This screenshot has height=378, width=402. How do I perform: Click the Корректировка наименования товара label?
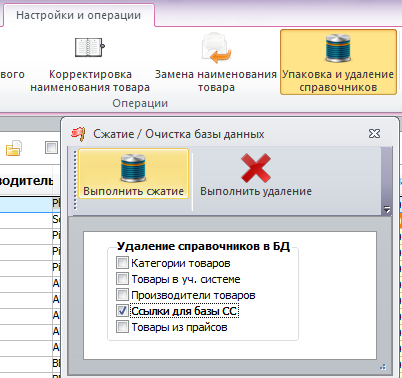pyautogui.click(x=90, y=81)
